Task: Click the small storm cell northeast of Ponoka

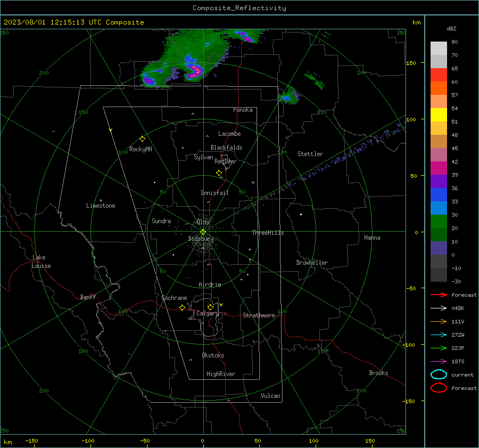Action: [x=288, y=96]
